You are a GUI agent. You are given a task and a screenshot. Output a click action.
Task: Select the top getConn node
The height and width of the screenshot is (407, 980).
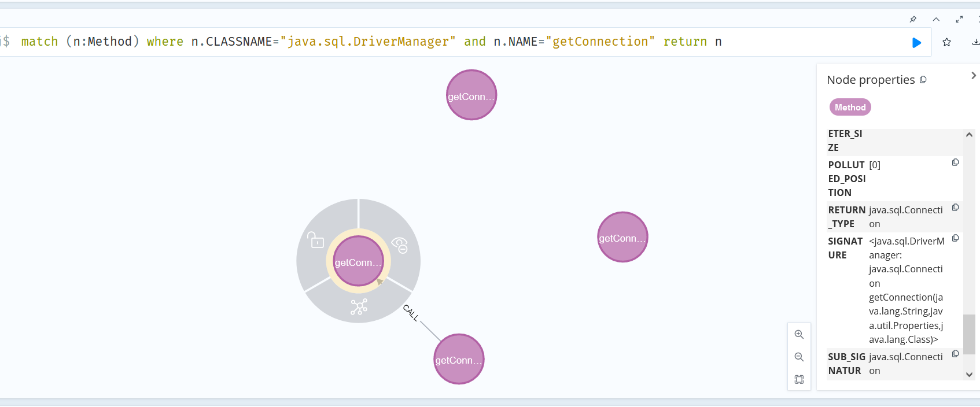pyautogui.click(x=471, y=95)
